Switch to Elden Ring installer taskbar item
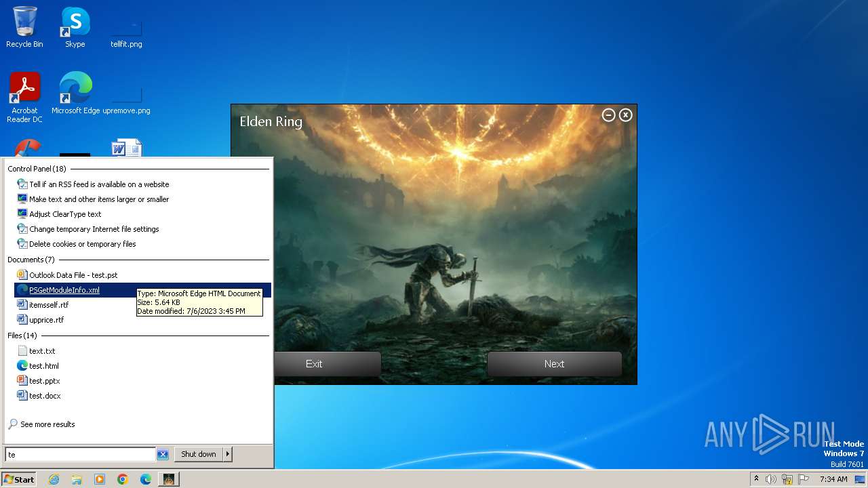Screen dimensions: 868x488 (x=168, y=479)
